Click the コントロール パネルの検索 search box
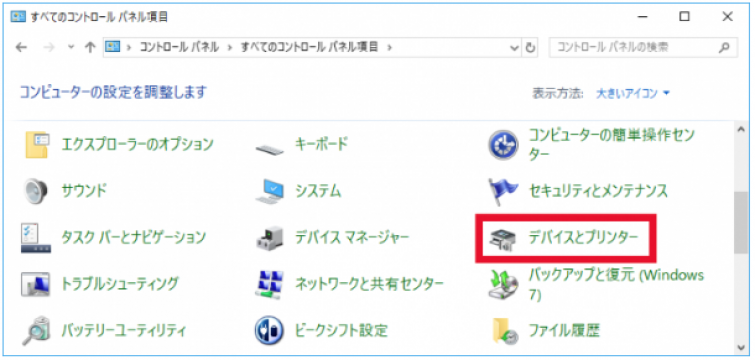 click(x=643, y=48)
